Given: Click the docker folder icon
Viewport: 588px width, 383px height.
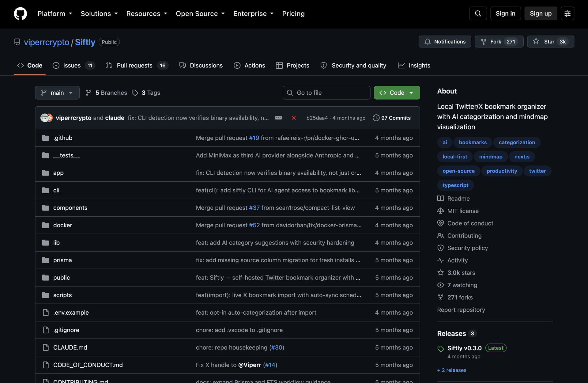Looking at the screenshot, I should 46,225.
